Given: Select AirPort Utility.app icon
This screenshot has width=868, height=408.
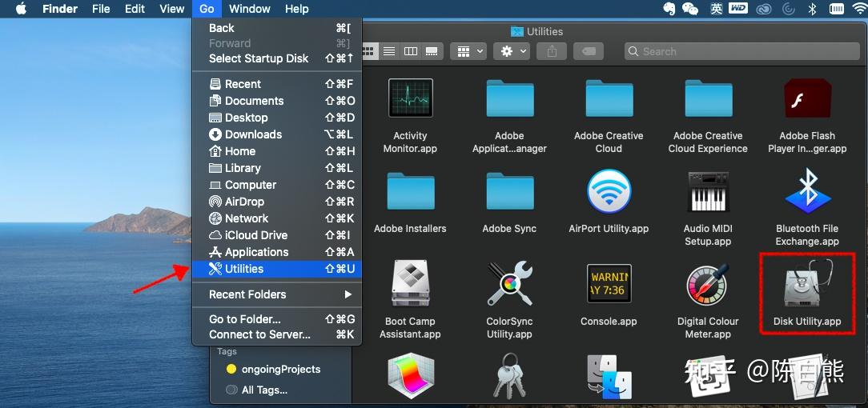Looking at the screenshot, I should tap(609, 191).
